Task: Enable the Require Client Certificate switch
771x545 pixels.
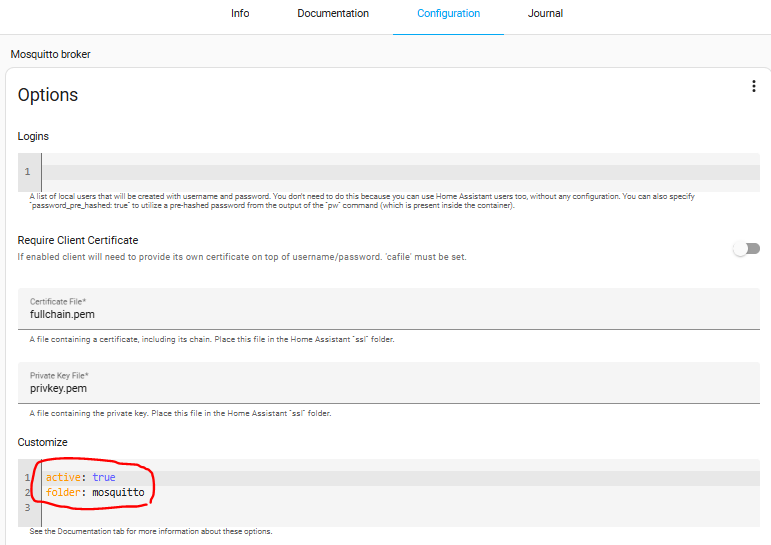Action: (x=746, y=249)
